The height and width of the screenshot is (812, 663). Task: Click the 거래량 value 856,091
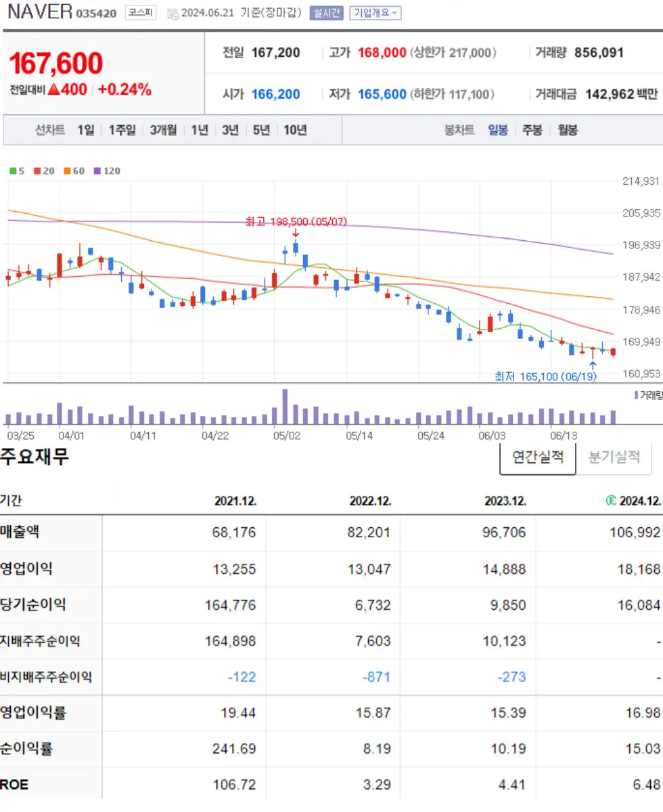tap(599, 52)
